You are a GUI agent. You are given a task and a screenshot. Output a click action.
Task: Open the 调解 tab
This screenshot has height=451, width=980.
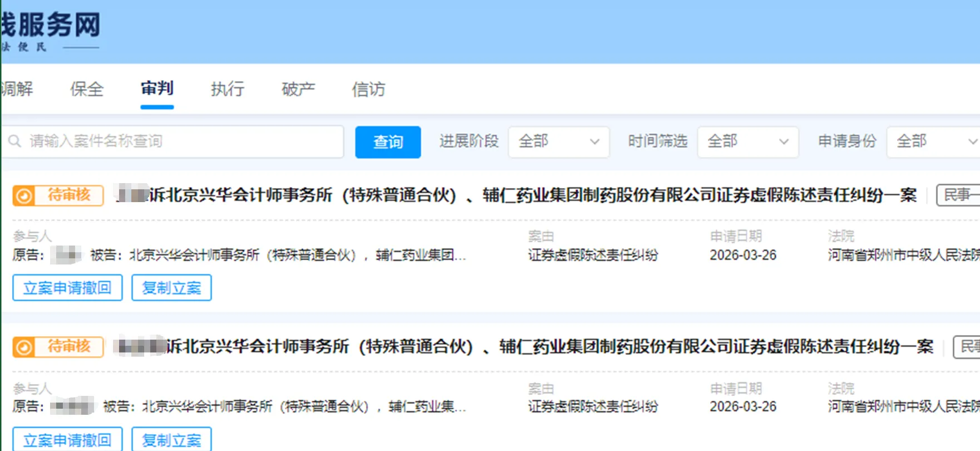pyautogui.click(x=17, y=89)
